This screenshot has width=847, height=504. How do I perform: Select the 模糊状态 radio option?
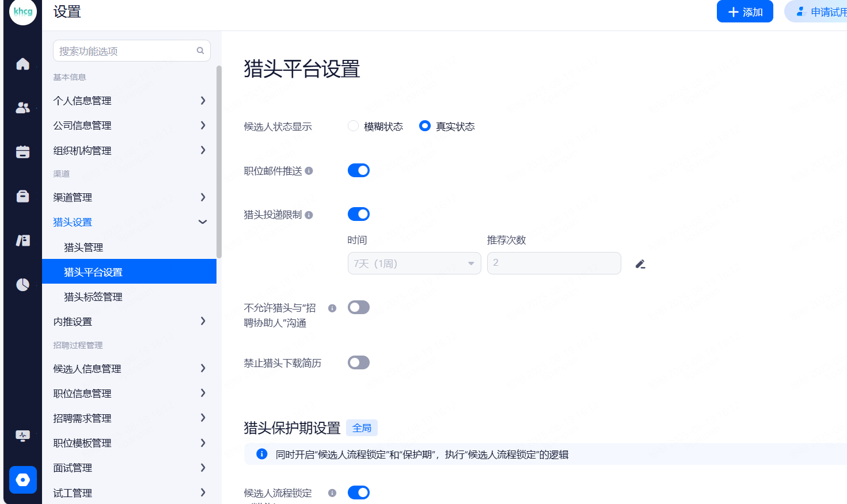354,126
